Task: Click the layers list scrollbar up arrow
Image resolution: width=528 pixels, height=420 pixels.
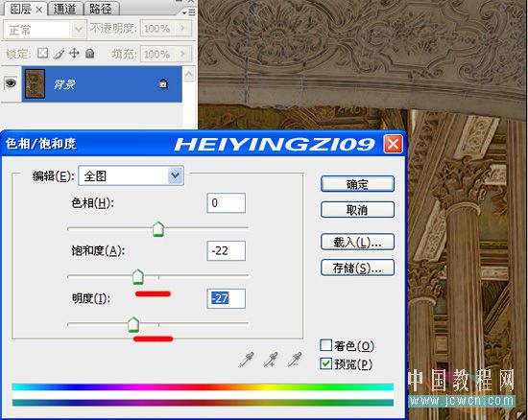Action: click(x=188, y=74)
